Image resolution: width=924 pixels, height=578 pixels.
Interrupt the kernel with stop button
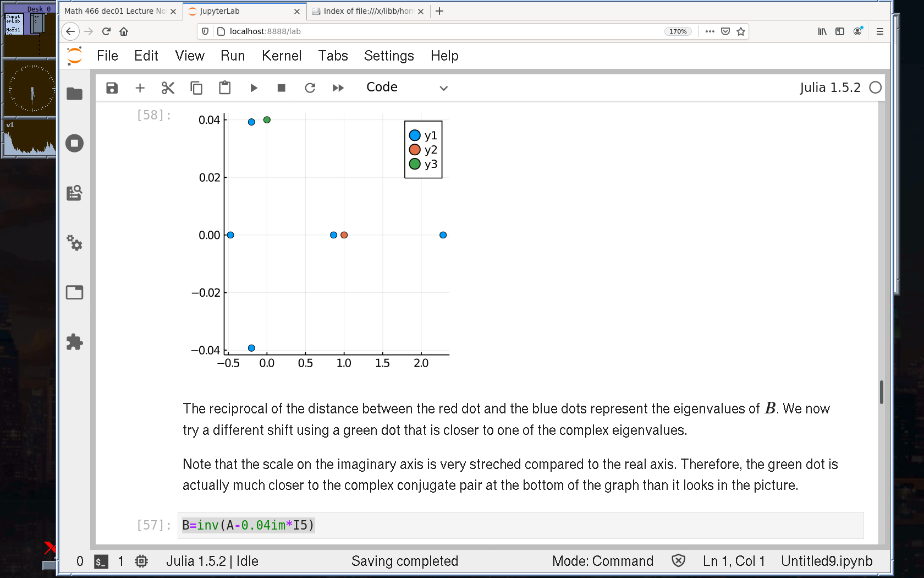282,88
